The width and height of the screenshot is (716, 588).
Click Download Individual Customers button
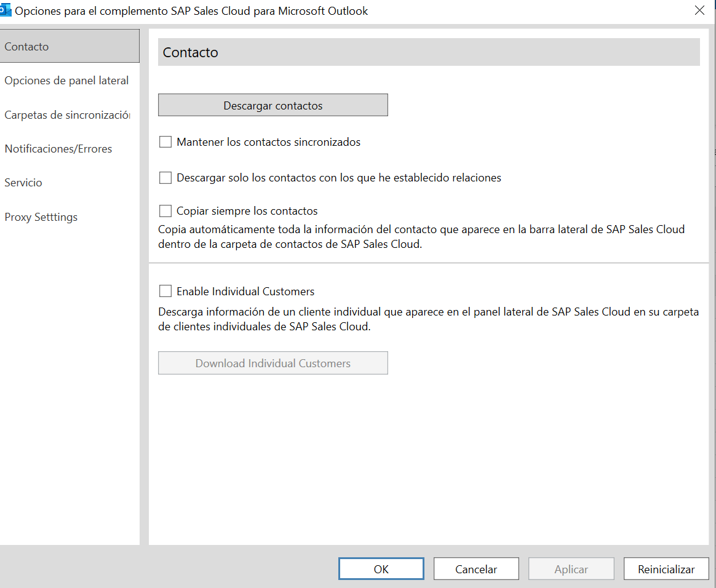pyautogui.click(x=273, y=363)
